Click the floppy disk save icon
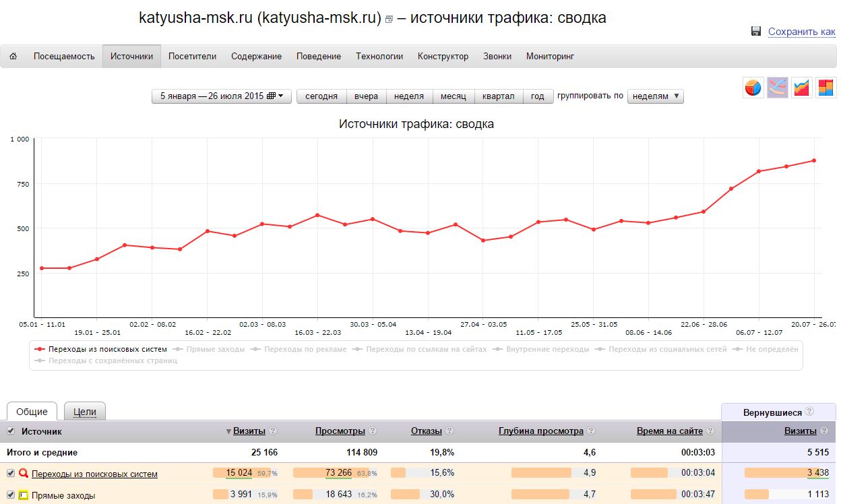841x504 pixels. [x=755, y=31]
